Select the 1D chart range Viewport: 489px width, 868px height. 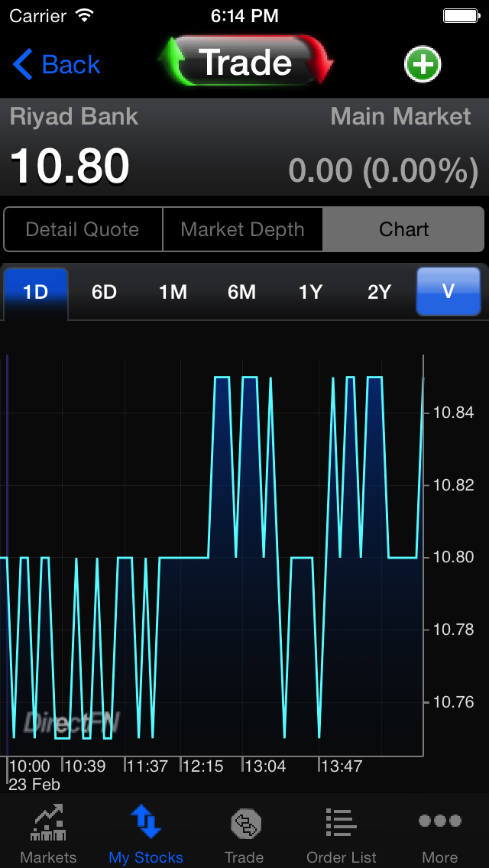pos(35,293)
